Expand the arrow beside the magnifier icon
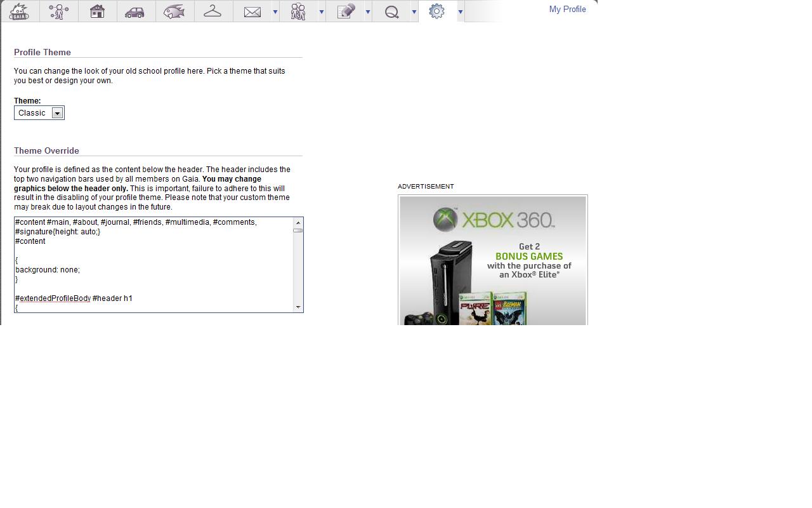Viewport: 812px width, 508px height. [x=414, y=12]
